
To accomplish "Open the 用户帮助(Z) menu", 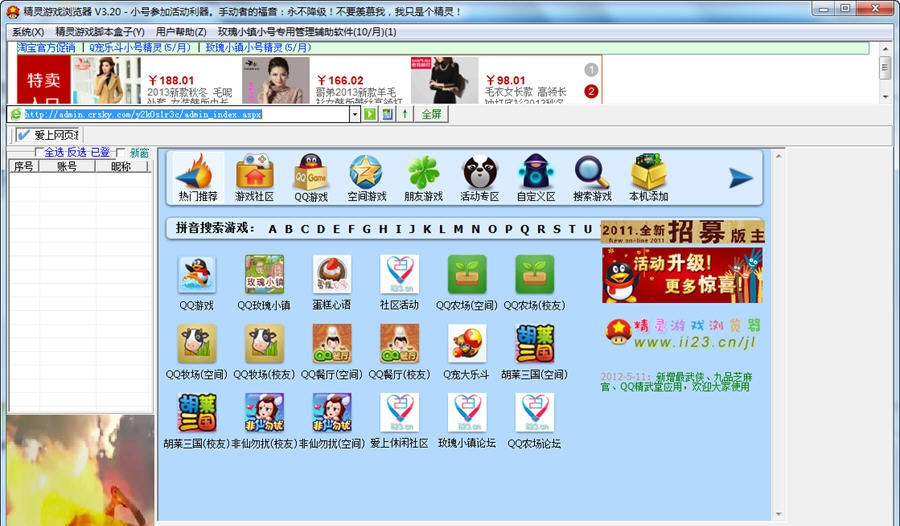I will [x=181, y=32].
